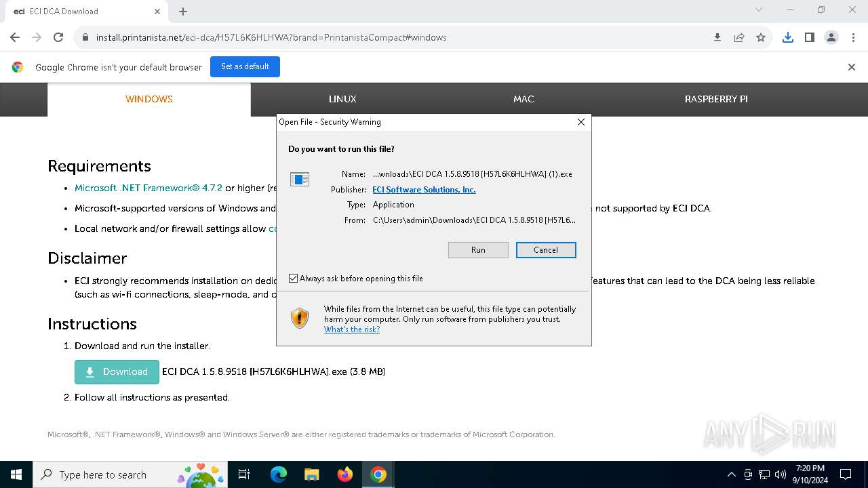Launch Firefox from taskbar
The image size is (868, 488).
(345, 474)
